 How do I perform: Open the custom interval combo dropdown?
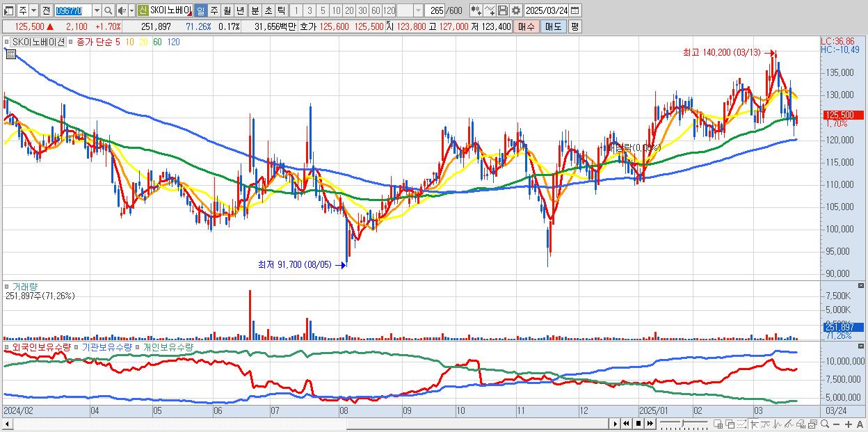(418, 10)
